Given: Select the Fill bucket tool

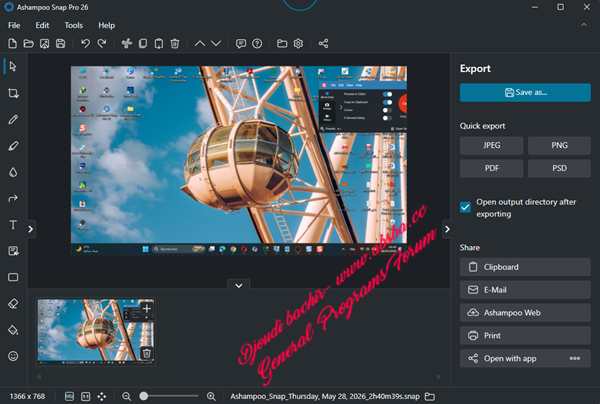Looking at the screenshot, I should [13, 330].
